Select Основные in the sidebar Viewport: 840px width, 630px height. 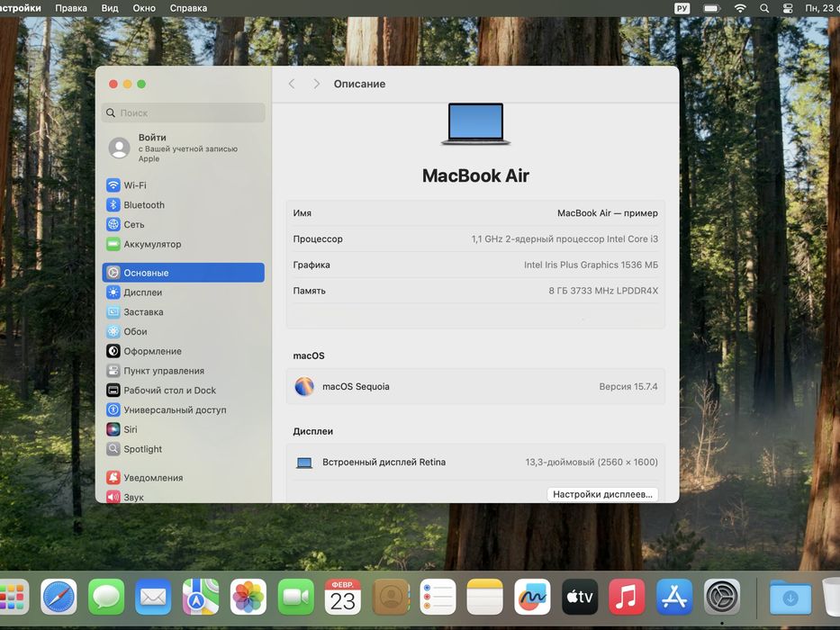tap(183, 273)
